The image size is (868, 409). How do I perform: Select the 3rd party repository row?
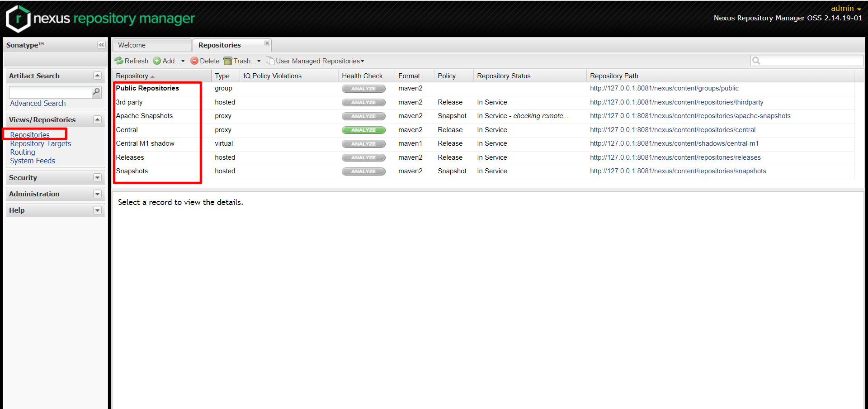[484, 102]
